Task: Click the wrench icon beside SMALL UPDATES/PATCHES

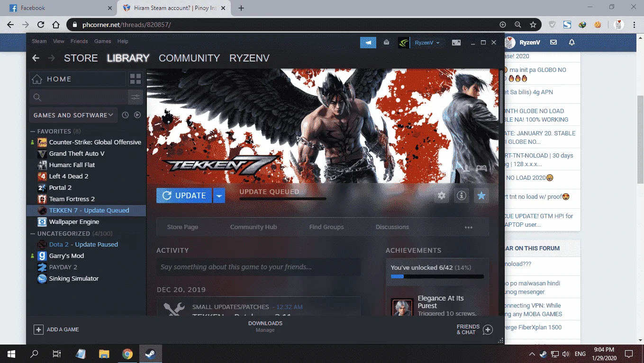Action: coord(174,309)
